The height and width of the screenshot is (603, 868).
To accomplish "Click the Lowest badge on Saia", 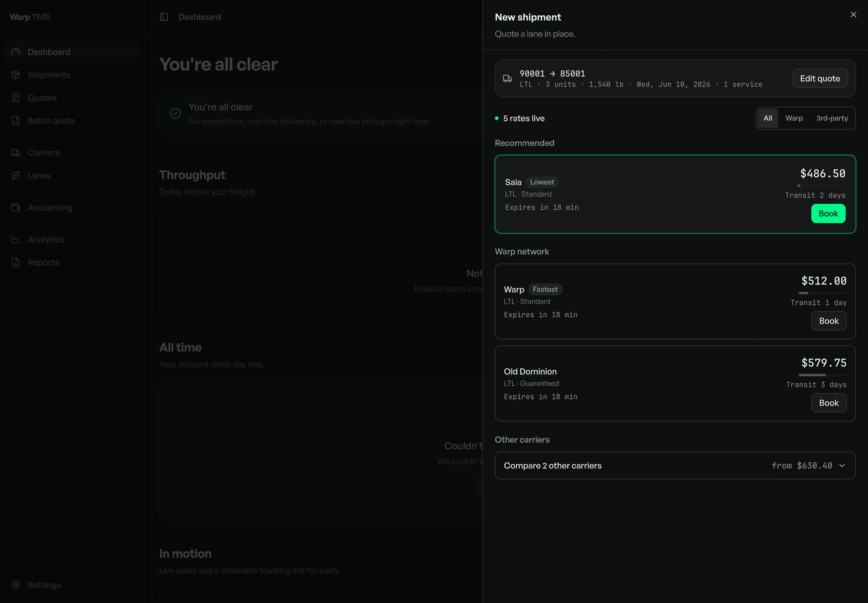I will point(542,182).
